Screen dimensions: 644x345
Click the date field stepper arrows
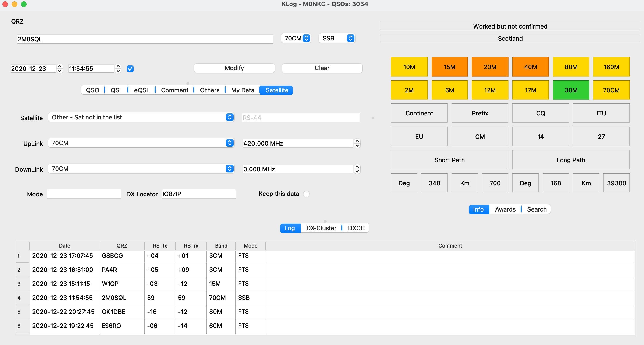pos(60,68)
